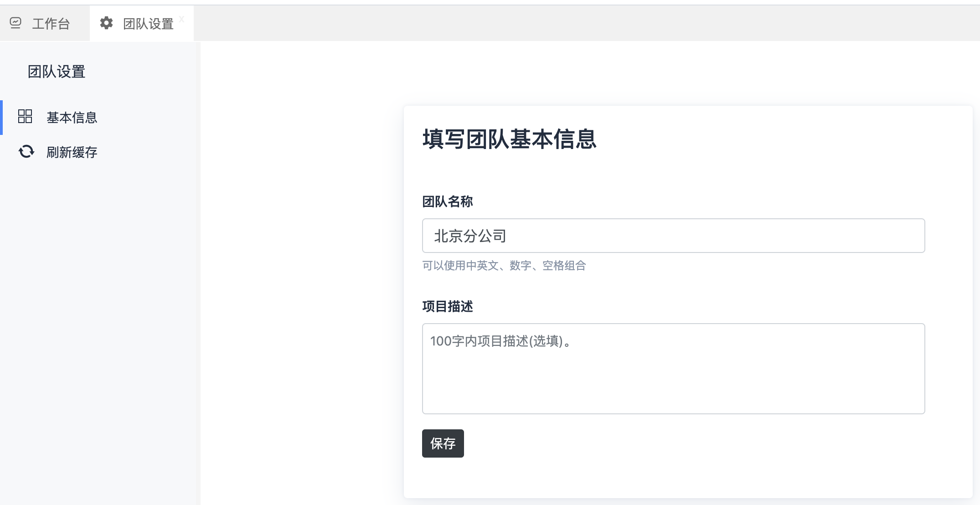The width and height of the screenshot is (980, 505).
Task: Open 基本信息 in the sidebar
Action: point(72,118)
